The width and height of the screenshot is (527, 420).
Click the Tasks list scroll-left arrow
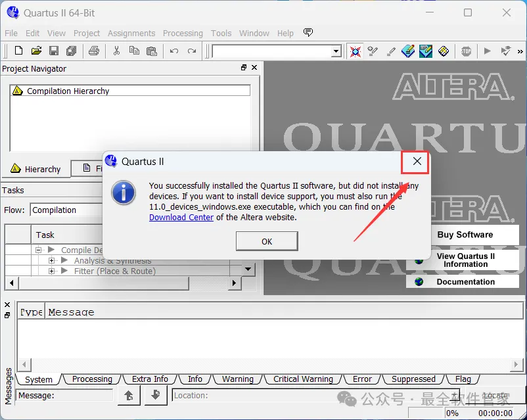click(12, 283)
